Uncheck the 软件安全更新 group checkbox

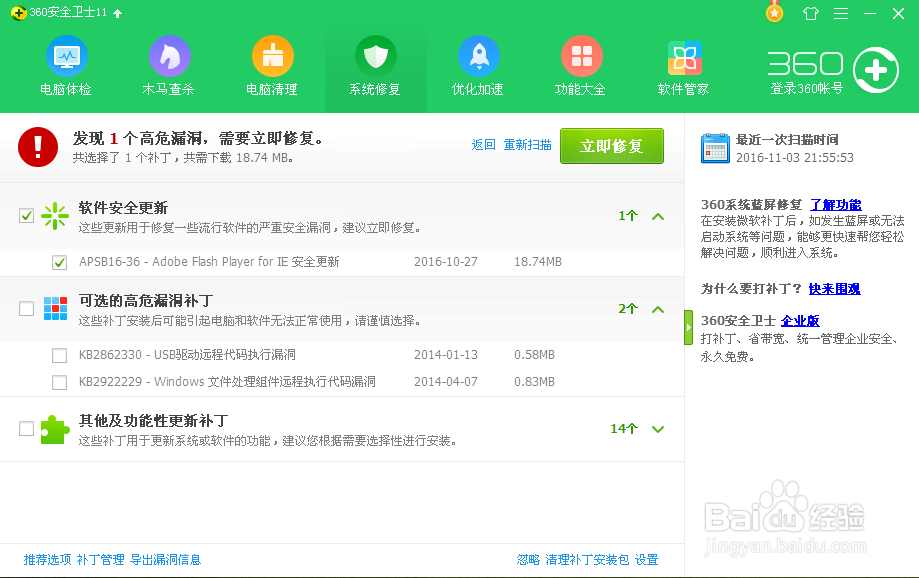pos(26,215)
